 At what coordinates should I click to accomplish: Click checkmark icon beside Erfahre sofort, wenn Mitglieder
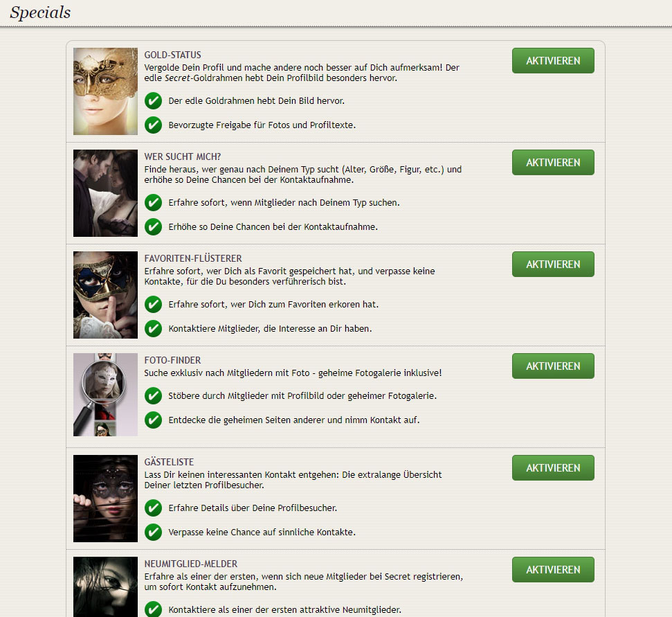[x=153, y=202]
